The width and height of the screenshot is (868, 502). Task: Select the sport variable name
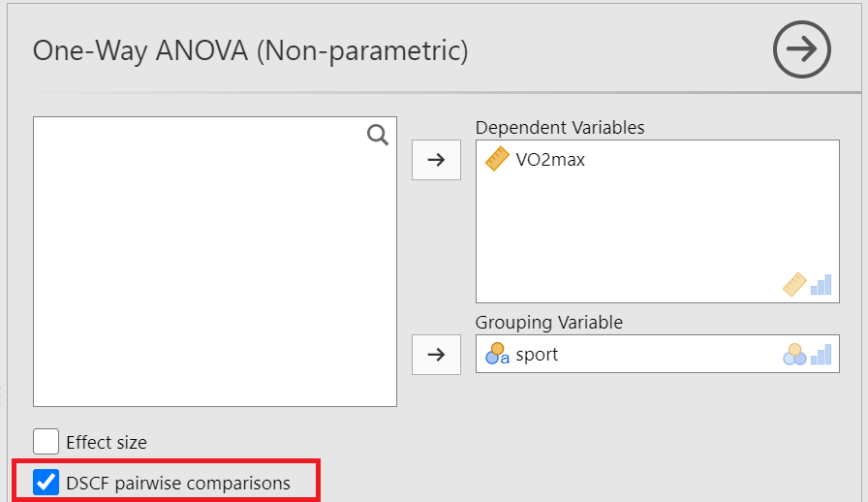coord(537,355)
